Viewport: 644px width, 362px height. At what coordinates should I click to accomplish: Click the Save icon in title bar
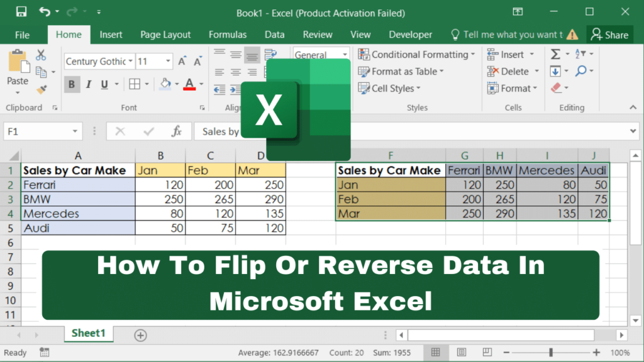(x=21, y=12)
